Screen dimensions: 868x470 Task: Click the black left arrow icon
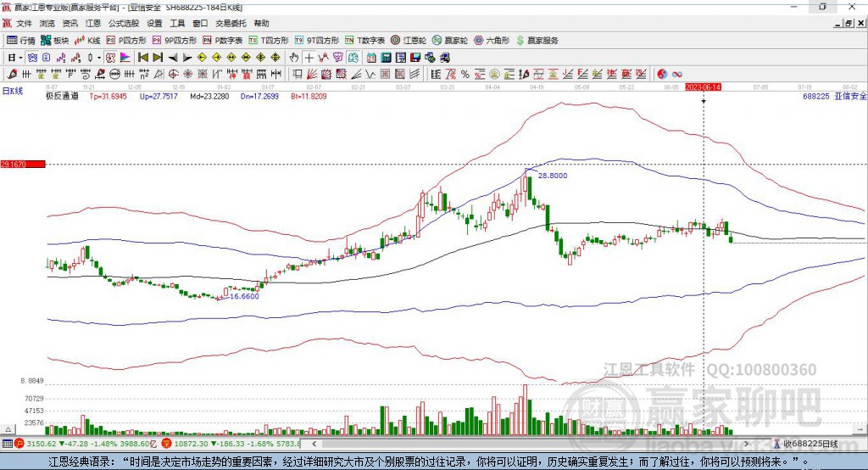coord(173,58)
